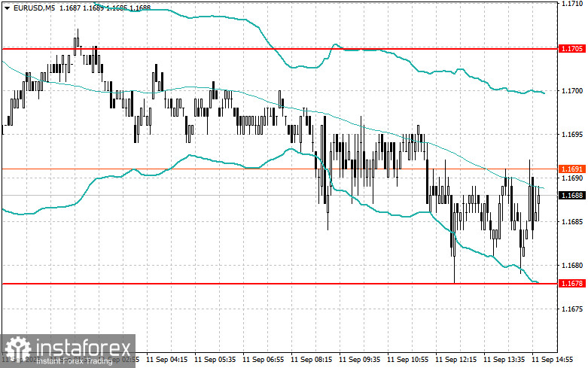
Task: Select the 1.1705 red resistance price label
Action: pos(572,49)
